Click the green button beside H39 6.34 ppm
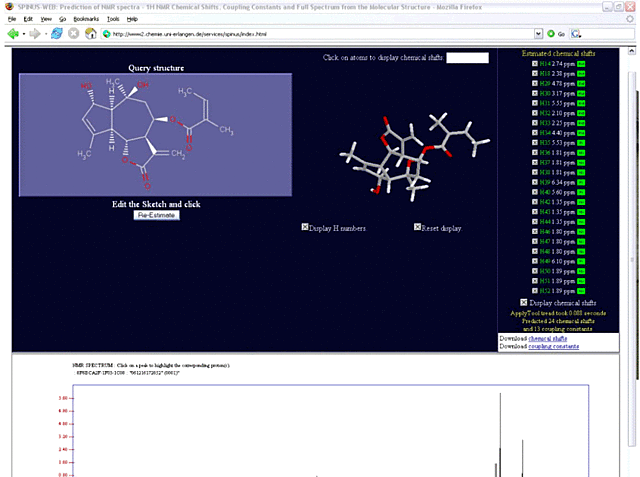Viewport: 640px width, 477px height. [581, 182]
